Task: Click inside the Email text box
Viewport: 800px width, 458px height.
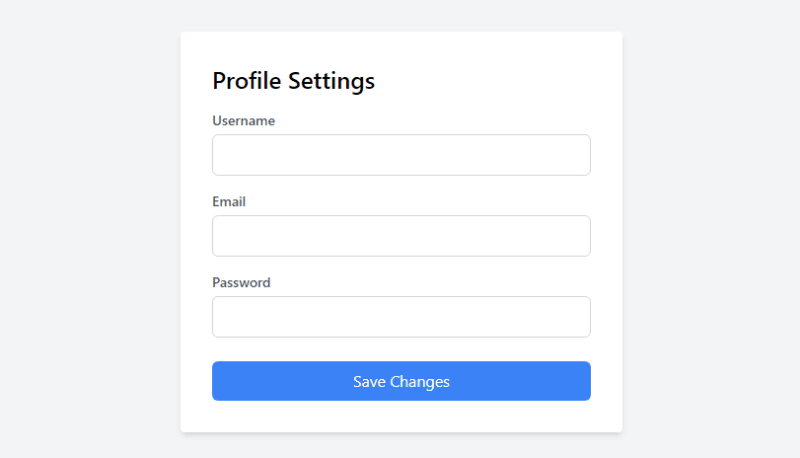Action: coord(401,236)
